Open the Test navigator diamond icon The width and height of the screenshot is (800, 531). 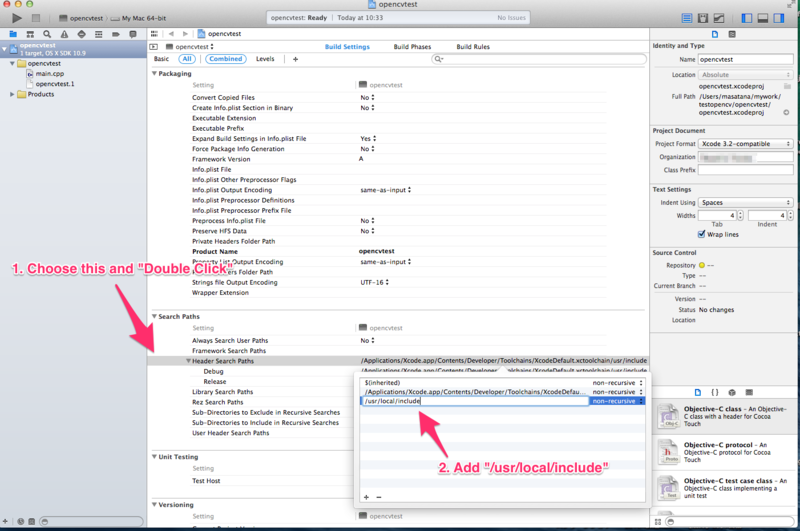tap(82, 34)
